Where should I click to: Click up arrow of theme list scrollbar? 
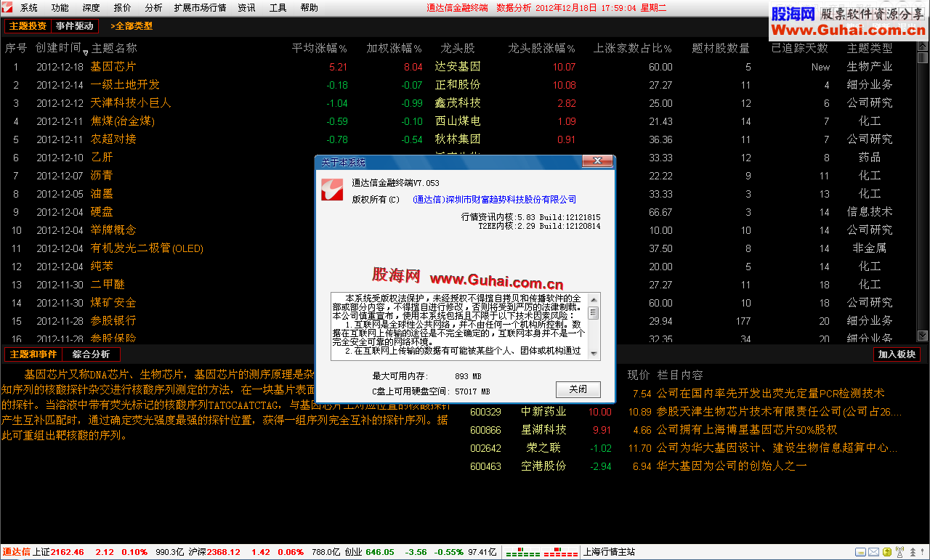point(923,48)
